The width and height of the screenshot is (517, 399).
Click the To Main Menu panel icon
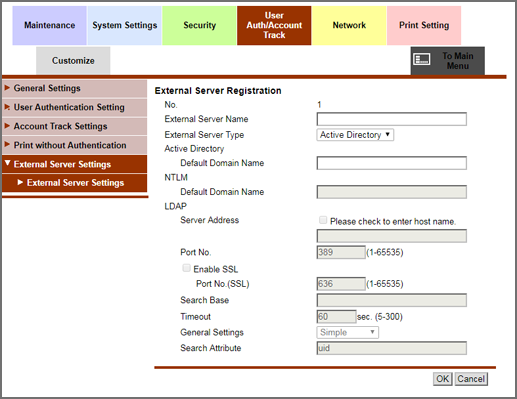point(422,60)
